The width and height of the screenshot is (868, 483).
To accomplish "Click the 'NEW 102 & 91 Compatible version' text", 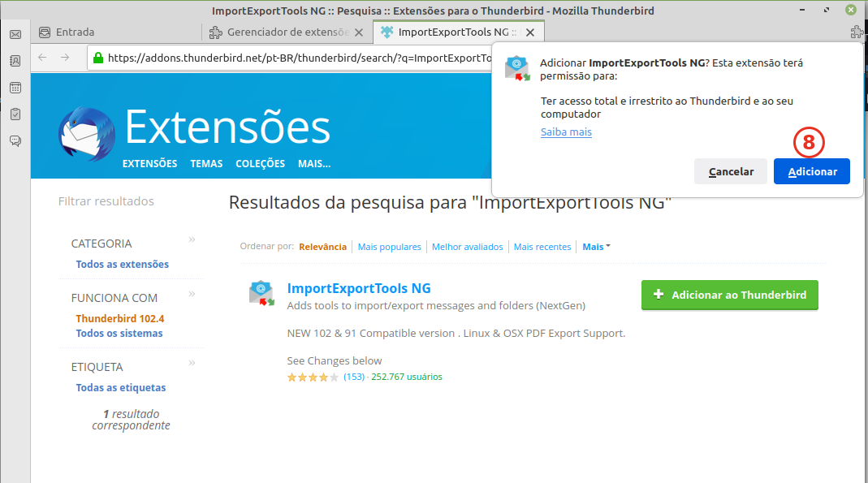I will tap(456, 333).
